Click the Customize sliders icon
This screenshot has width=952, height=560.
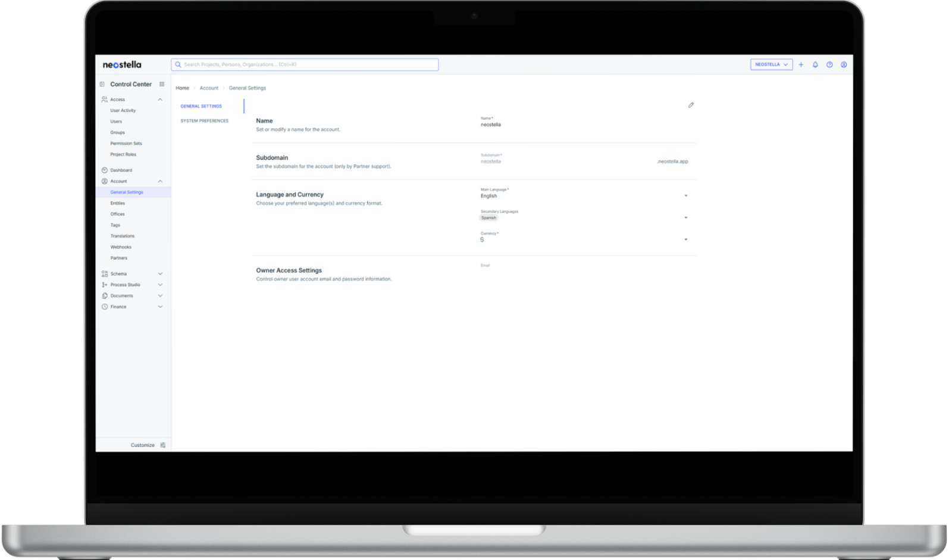[x=163, y=445]
